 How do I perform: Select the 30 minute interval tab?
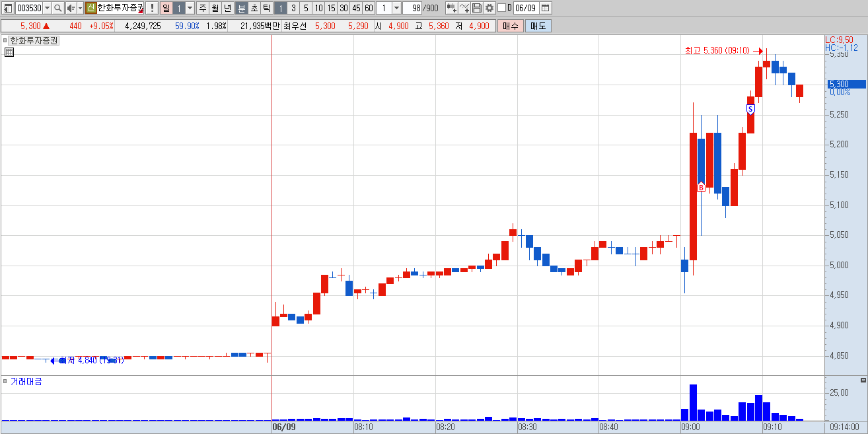tap(344, 8)
